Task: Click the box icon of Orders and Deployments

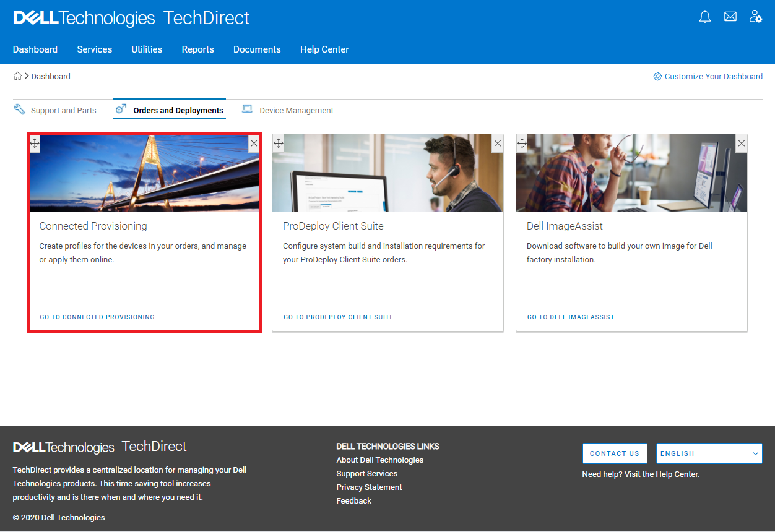Action: (121, 109)
